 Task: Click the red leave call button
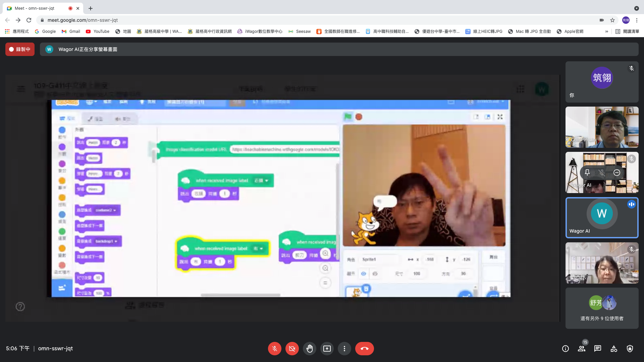pos(364,349)
